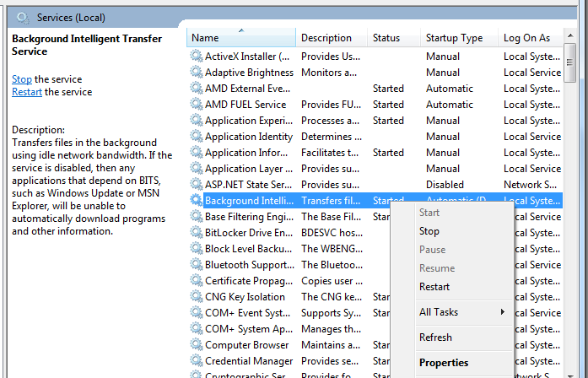Click the Services (Local) magnifier icon
Viewport: 588px width, 378px height.
tap(21, 17)
